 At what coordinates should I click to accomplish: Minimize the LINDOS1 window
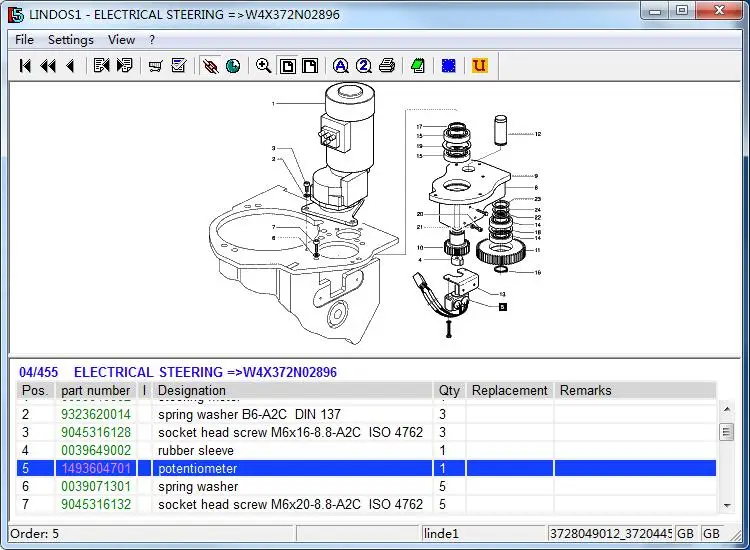coord(656,11)
